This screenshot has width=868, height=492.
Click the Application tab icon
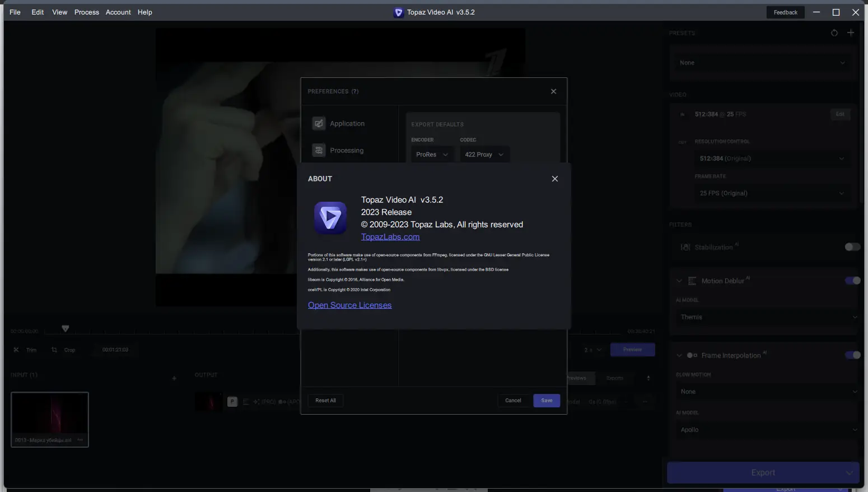tap(319, 123)
